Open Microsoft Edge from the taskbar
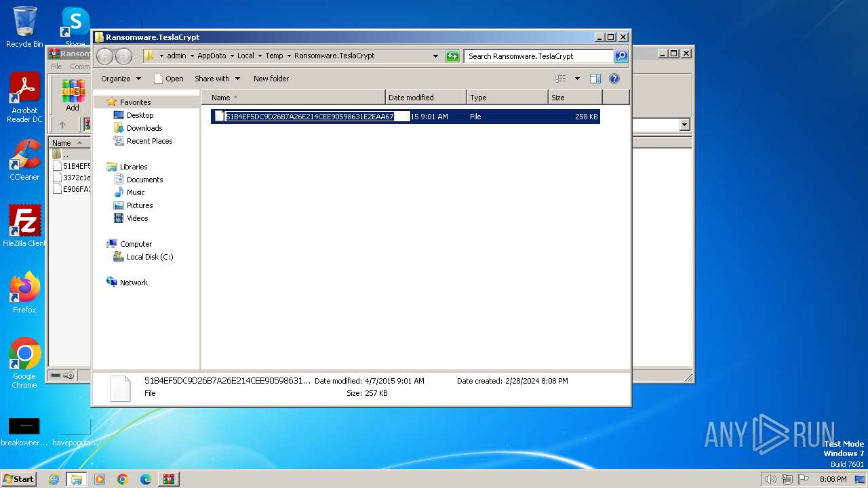 pyautogui.click(x=146, y=479)
